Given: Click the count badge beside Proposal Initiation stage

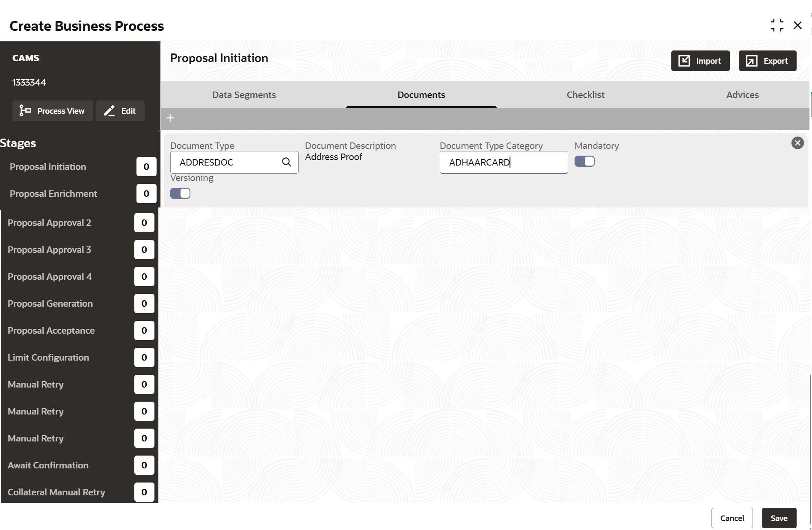Looking at the screenshot, I should pyautogui.click(x=146, y=167).
